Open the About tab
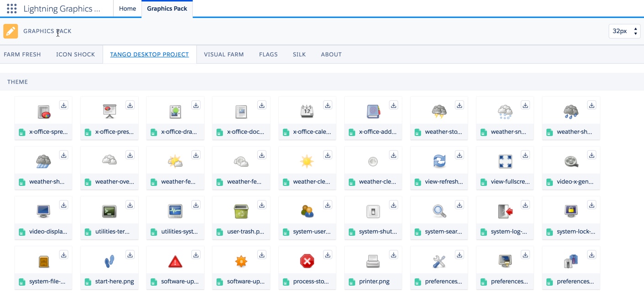This screenshot has width=644, height=294. [331, 54]
